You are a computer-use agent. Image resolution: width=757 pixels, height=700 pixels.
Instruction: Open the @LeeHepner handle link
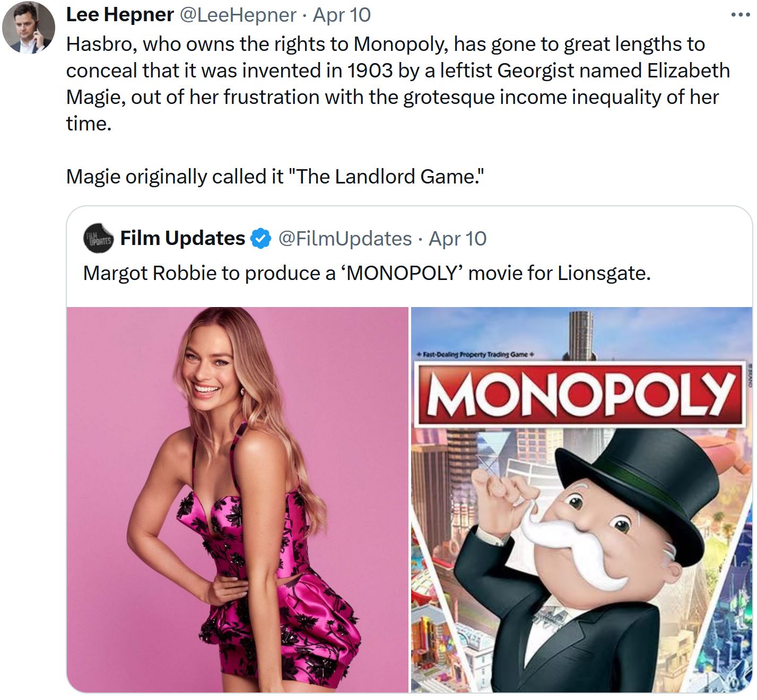tap(238, 15)
